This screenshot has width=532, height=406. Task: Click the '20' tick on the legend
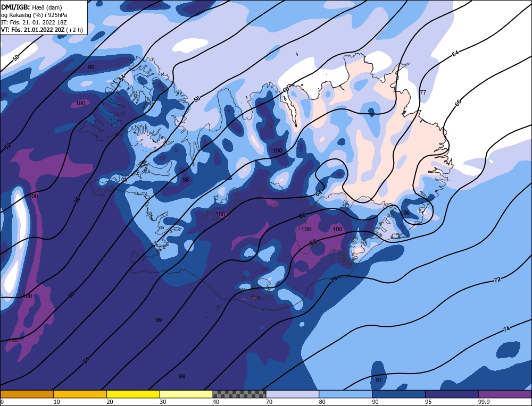[x=110, y=402]
